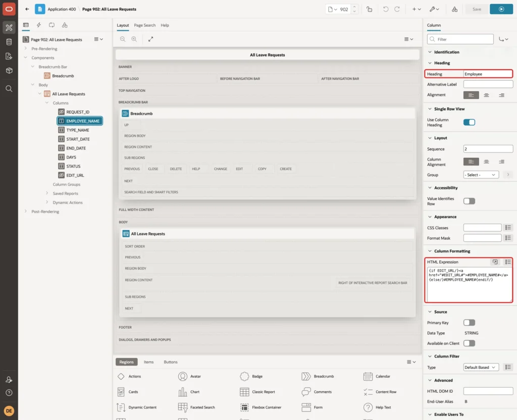Screen dimensions: 517x420
Task: Select the EDIT_URL column
Action: [75, 175]
